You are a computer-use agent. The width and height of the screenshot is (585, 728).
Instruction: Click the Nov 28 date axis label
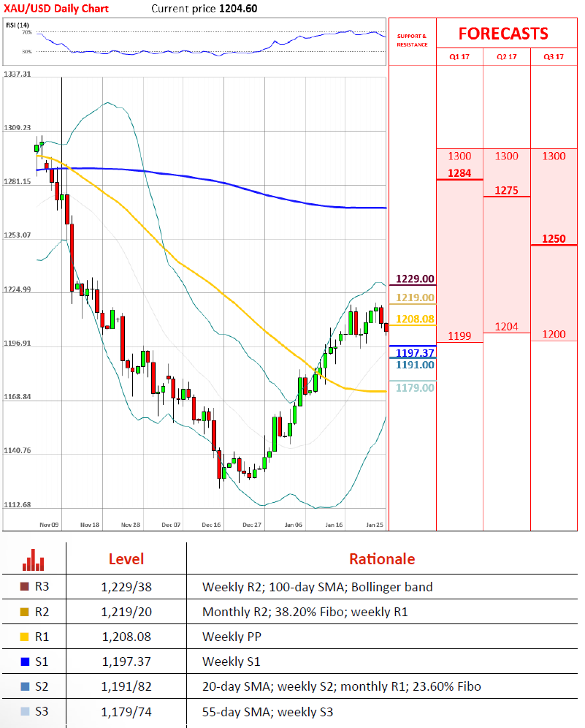click(130, 525)
